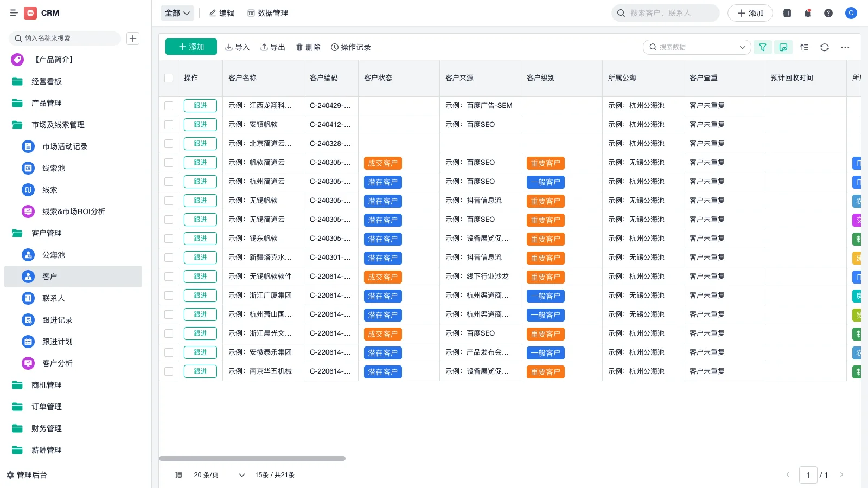
Task: Click the 数据管理 tab in the top bar
Action: tap(268, 13)
